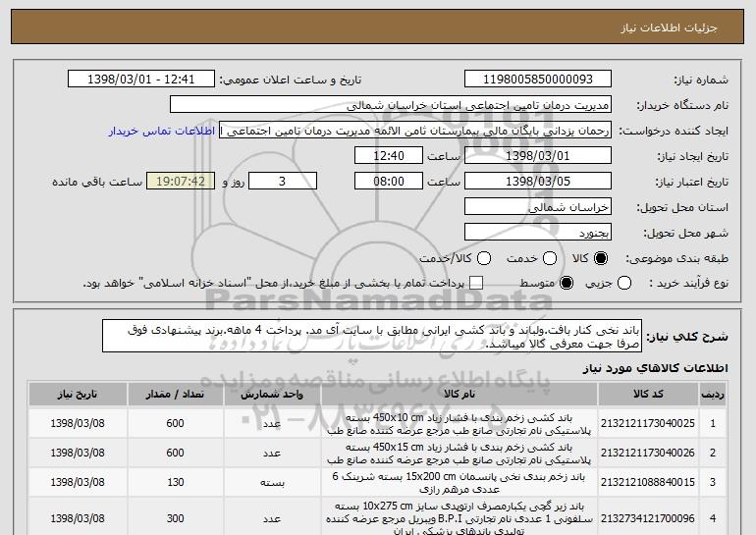Open the اطلاعات تماس خریدار link
Screen dimensions: 756x535
162,131
